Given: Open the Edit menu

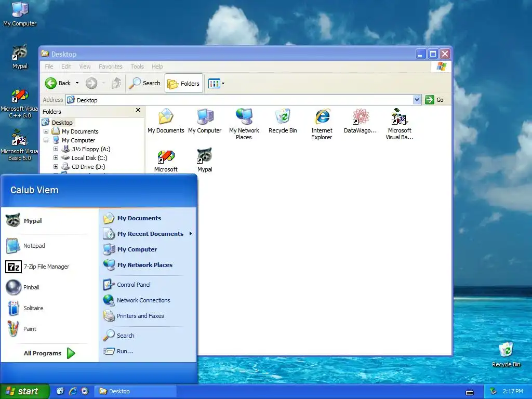Looking at the screenshot, I should point(66,66).
